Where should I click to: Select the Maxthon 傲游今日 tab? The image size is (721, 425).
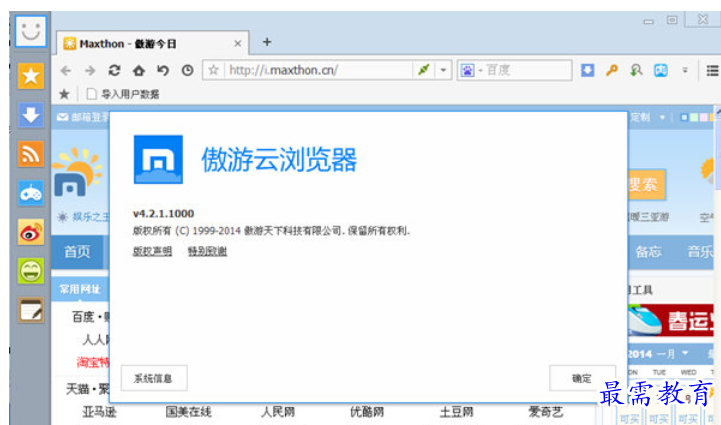pyautogui.click(x=152, y=44)
